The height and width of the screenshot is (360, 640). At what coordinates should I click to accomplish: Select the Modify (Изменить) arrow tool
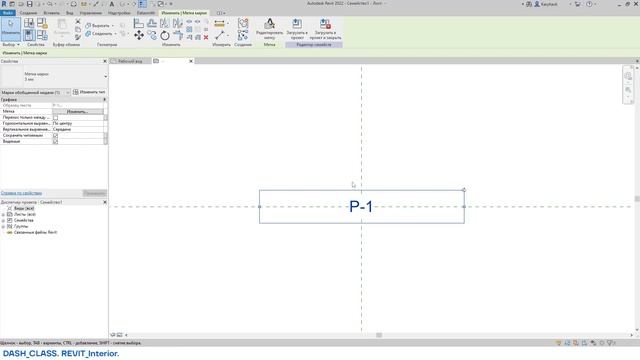(11, 28)
